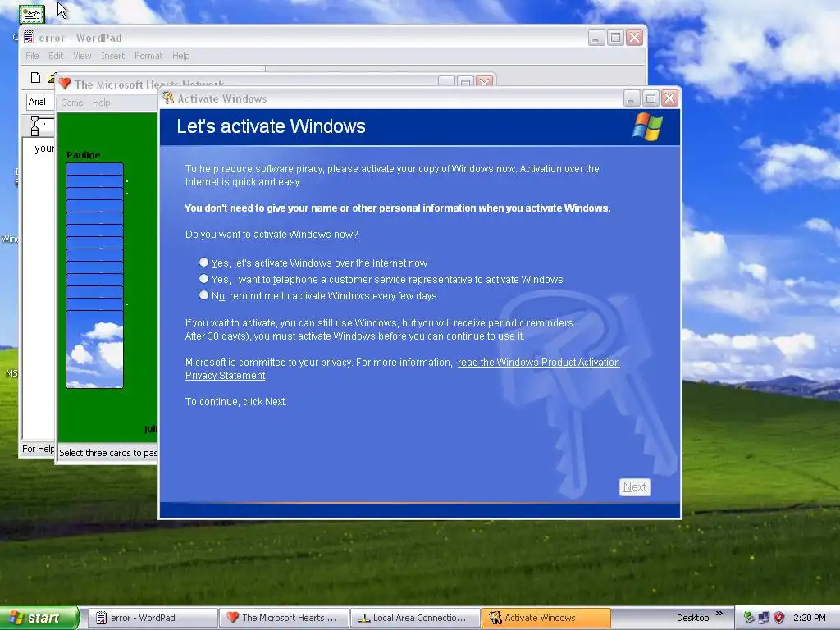Open the Help menu in Hearts window
Screen dimensions: 840x630
(x=101, y=103)
